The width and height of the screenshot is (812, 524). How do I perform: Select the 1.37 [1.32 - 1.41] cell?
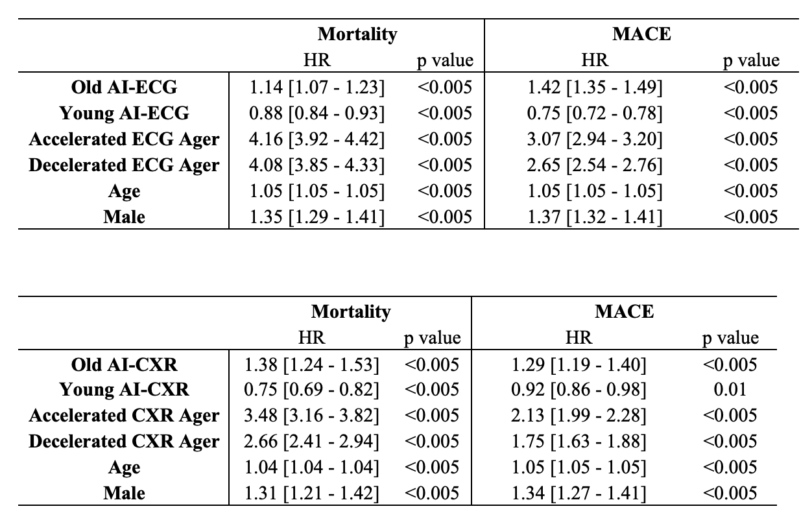(594, 217)
